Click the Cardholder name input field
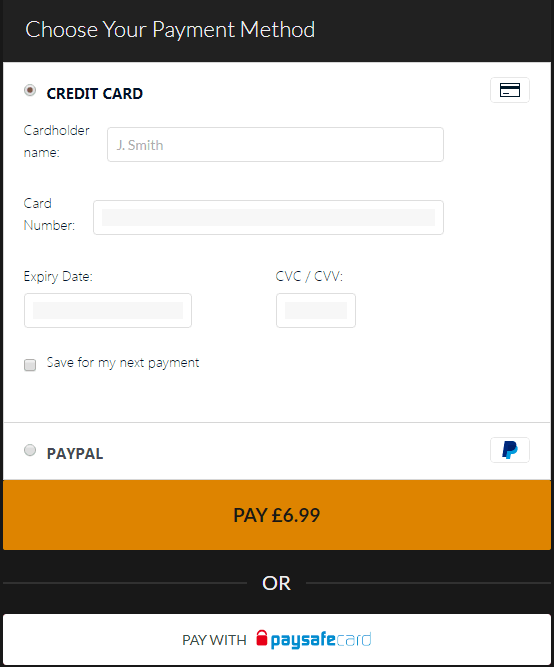This screenshot has width=554, height=667. [275, 145]
